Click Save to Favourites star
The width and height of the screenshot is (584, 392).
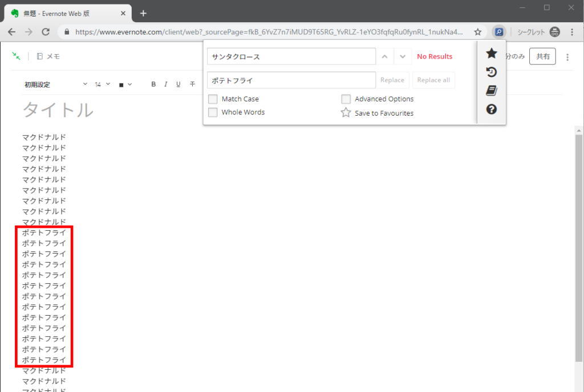[x=346, y=113]
